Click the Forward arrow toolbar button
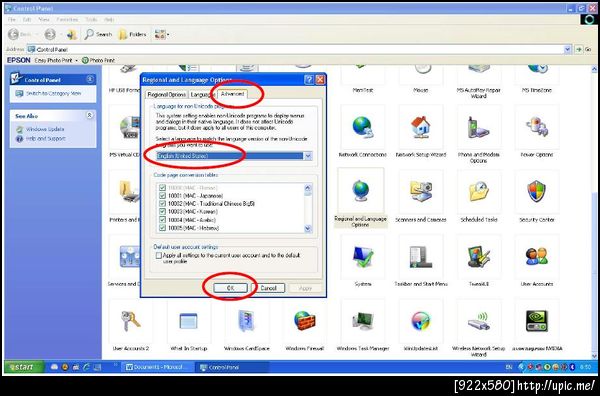The width and height of the screenshot is (600, 396). (x=50, y=34)
